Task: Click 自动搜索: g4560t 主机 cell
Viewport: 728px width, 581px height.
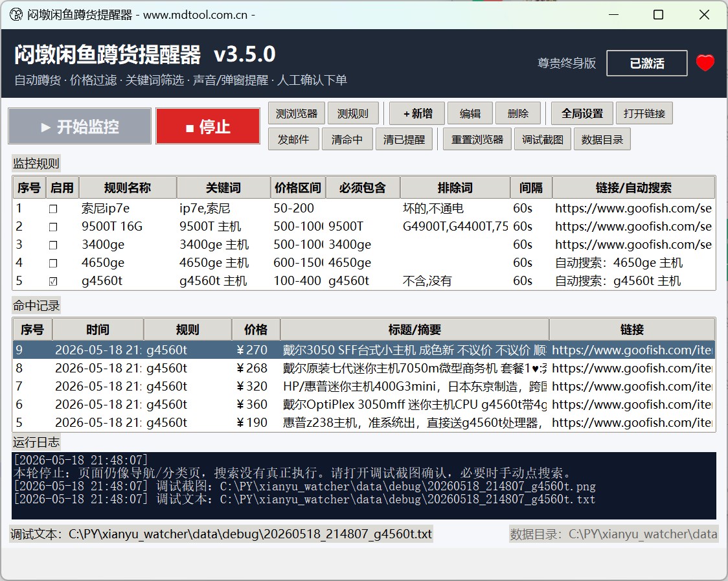Action: click(618, 280)
